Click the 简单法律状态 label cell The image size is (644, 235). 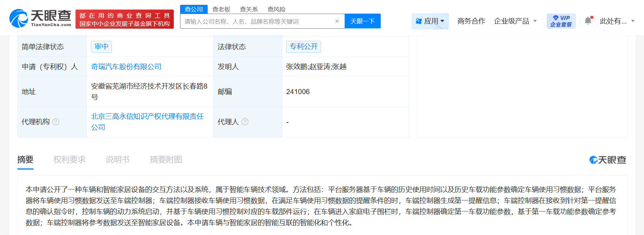pos(52,47)
